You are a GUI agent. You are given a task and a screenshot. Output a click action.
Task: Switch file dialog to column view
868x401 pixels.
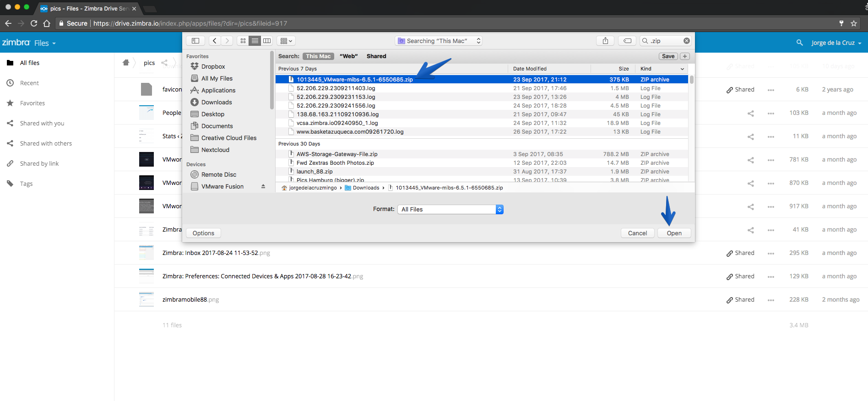click(x=267, y=41)
